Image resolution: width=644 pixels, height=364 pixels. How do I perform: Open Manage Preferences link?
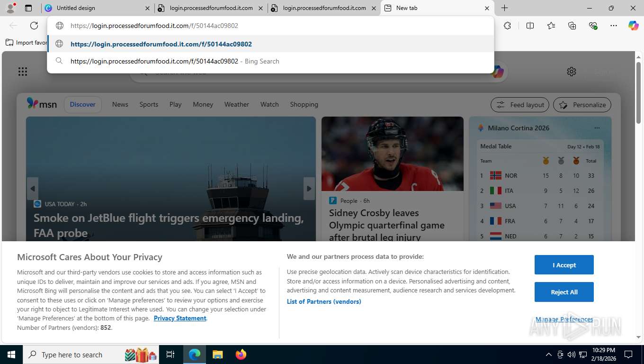[x=564, y=319]
